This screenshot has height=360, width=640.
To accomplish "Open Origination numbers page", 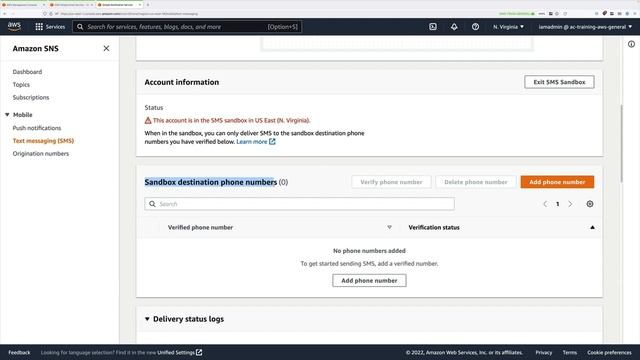I will click(41, 153).
